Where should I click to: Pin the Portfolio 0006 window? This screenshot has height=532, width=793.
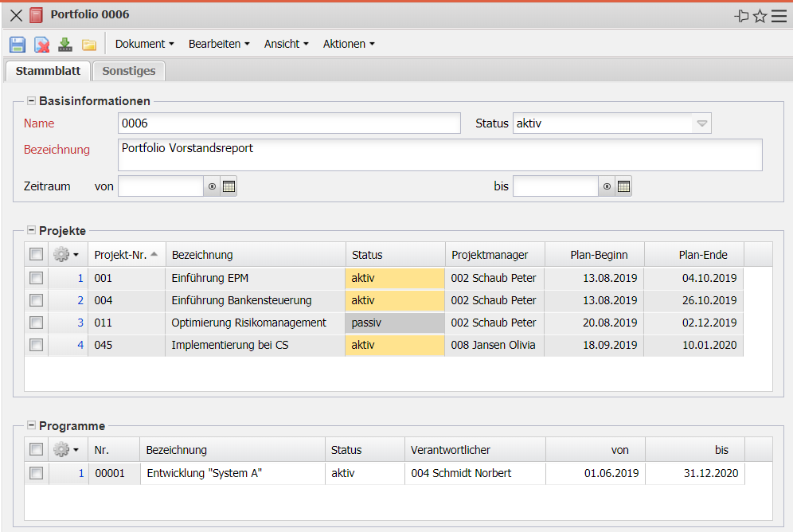point(741,15)
